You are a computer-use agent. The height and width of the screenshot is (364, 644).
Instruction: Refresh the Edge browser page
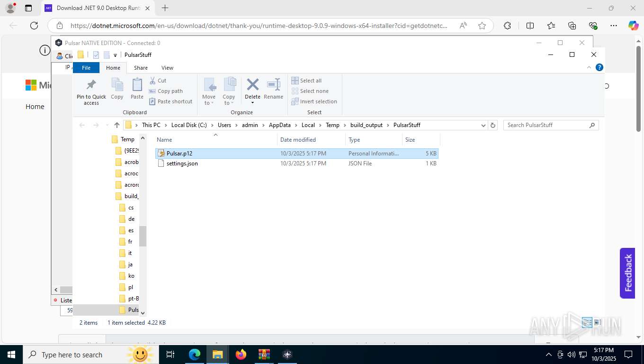tap(34, 26)
